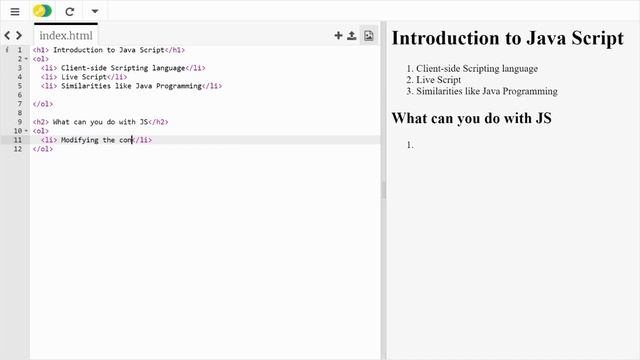Image resolution: width=640 pixels, height=360 pixels.
Task: Add a new file with plus icon
Action: point(338,36)
